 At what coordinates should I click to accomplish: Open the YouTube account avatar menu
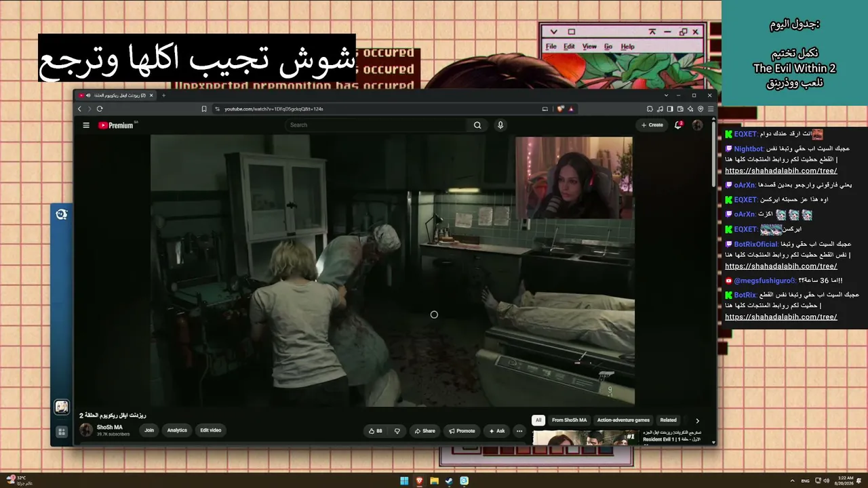tap(697, 125)
